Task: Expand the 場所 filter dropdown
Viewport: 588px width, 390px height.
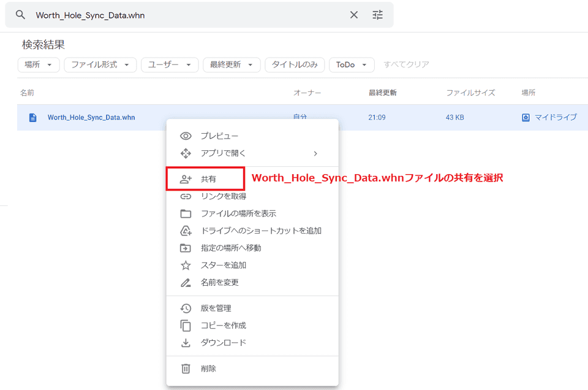Action: (39, 65)
